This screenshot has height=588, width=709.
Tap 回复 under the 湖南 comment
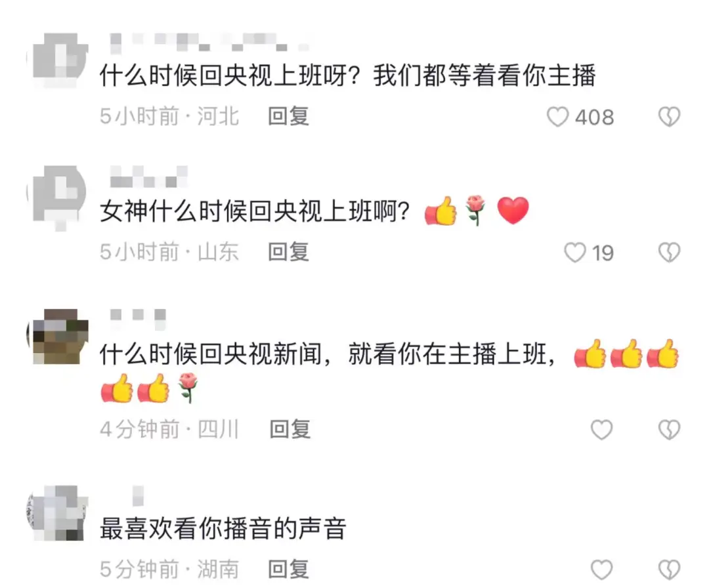point(288,569)
